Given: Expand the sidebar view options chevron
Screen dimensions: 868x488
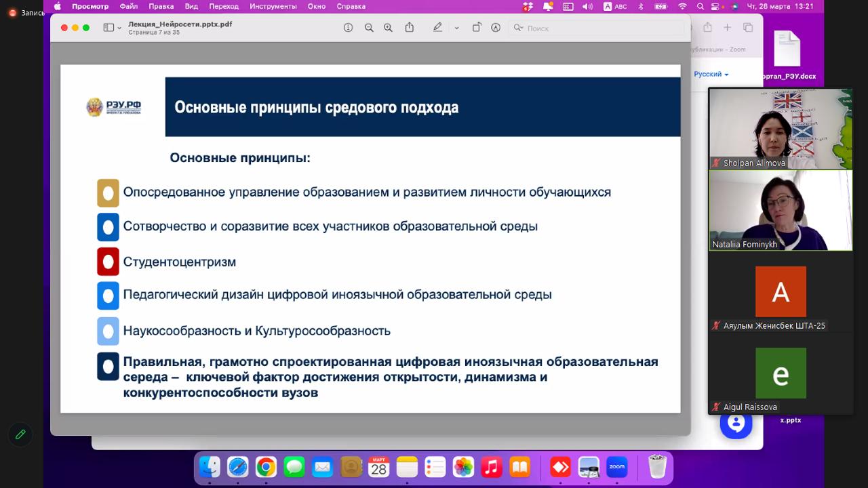Looking at the screenshot, I should click(x=119, y=28).
